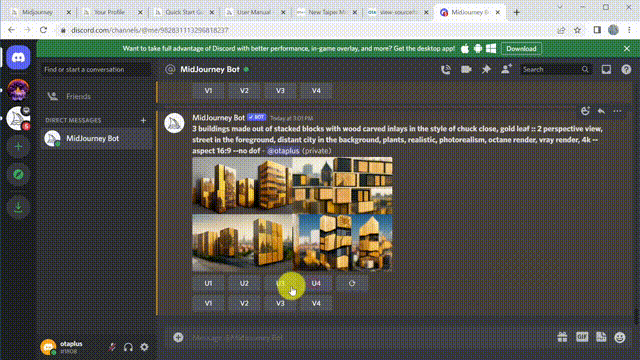This screenshot has width=640, height=360.
Task: Create new direct message plus icon
Action: pyautogui.click(x=143, y=120)
